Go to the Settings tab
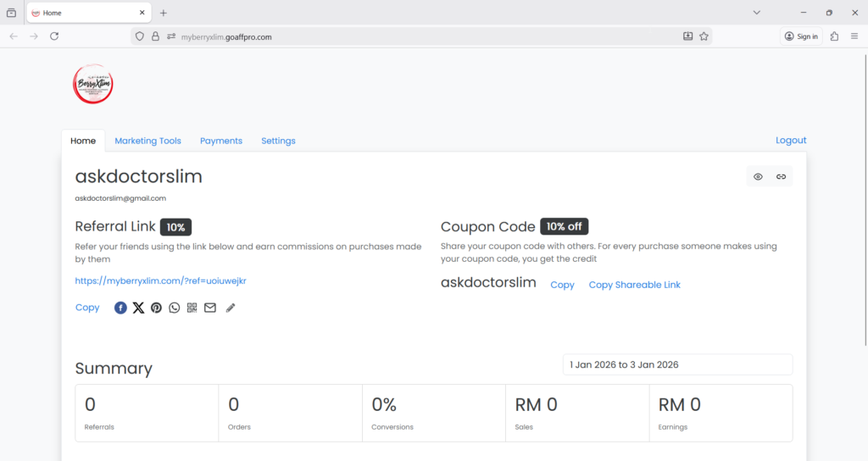This screenshot has width=868, height=461. [278, 141]
